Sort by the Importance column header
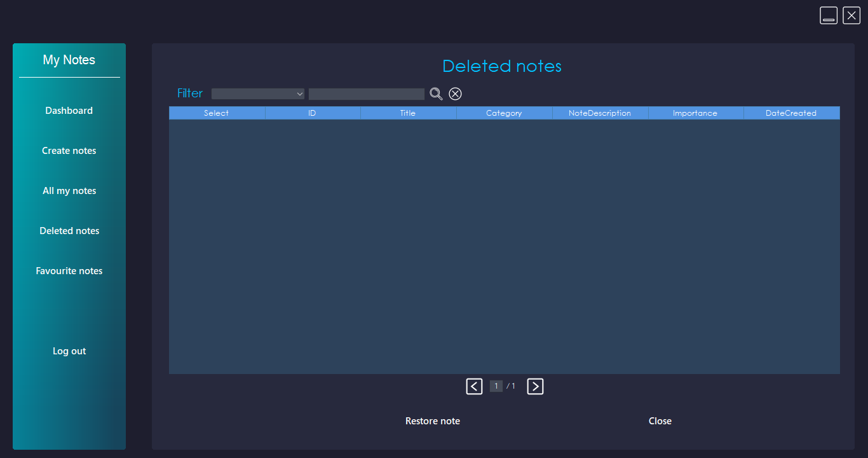The height and width of the screenshot is (458, 868). pos(695,113)
